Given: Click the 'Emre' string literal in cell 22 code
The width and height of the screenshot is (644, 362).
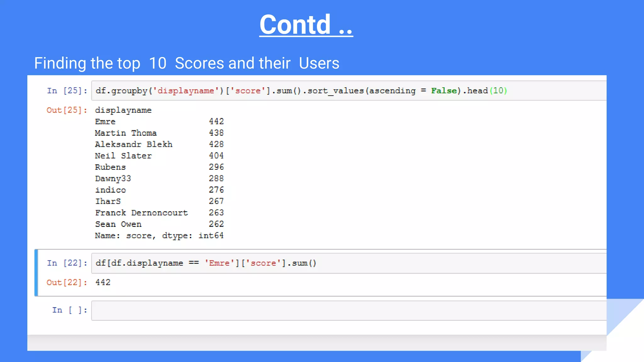Looking at the screenshot, I should [219, 263].
